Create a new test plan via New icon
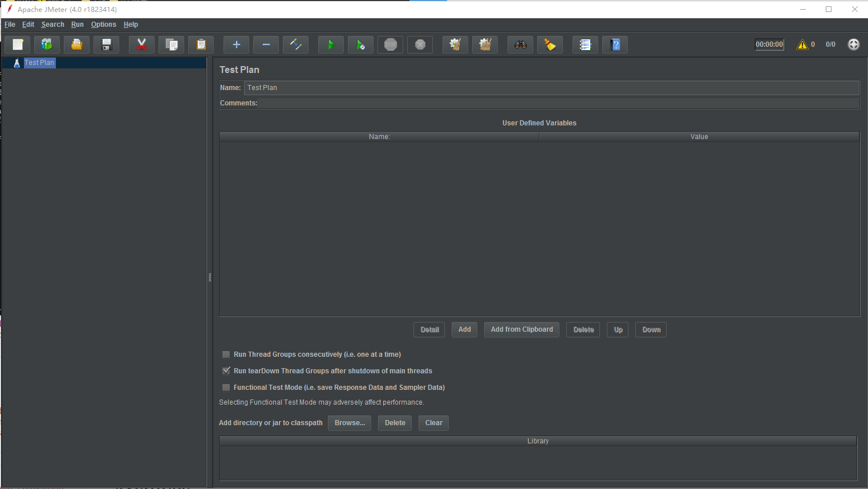The height and width of the screenshot is (489, 868). [18, 44]
